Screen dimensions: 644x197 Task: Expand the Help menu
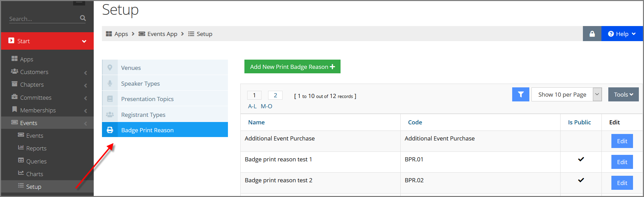[622, 34]
